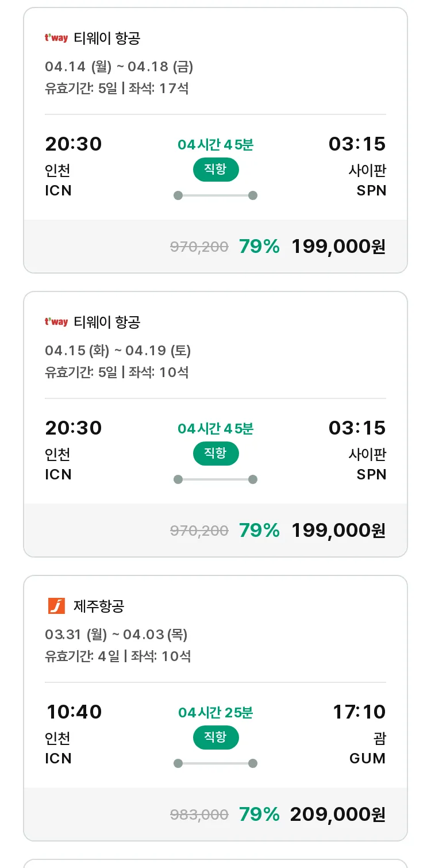The image size is (431, 868).
Task: Tap the 04.15 (화) ~ 04.19 (토) date range
Action: [118, 351]
